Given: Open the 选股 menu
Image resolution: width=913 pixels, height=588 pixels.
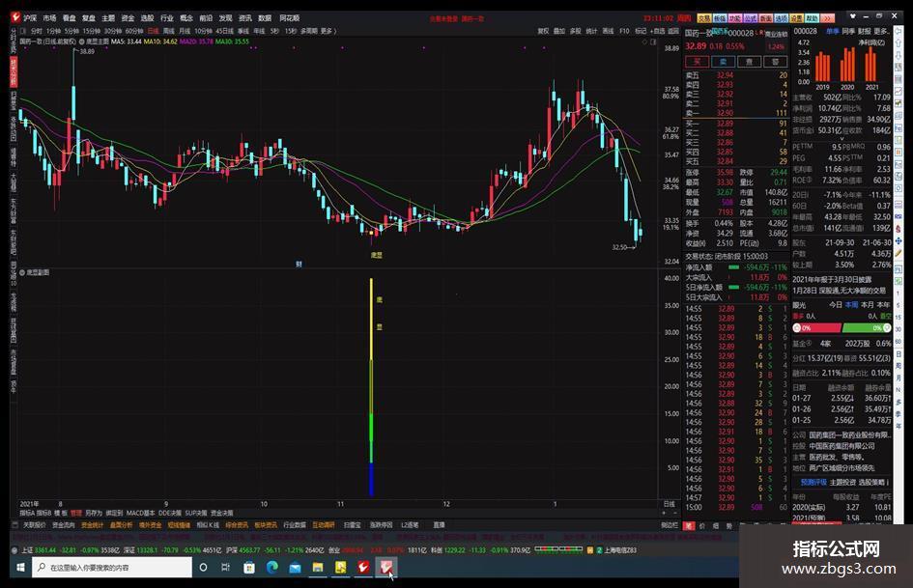Looking at the screenshot, I should click(x=147, y=18).
